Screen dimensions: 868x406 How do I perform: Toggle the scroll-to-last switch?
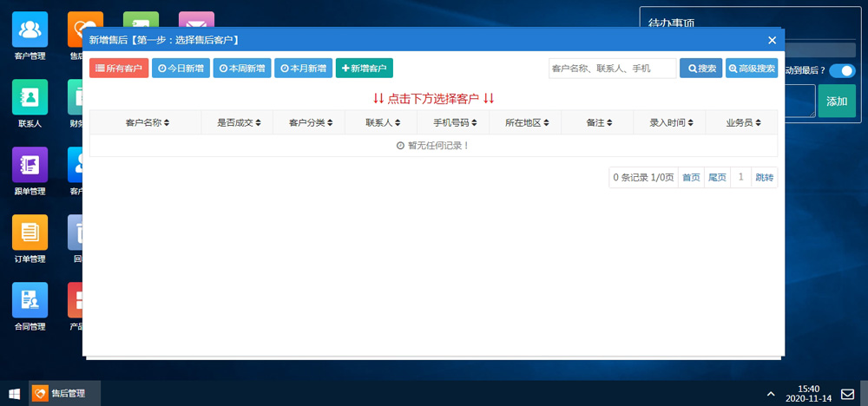[x=841, y=70]
